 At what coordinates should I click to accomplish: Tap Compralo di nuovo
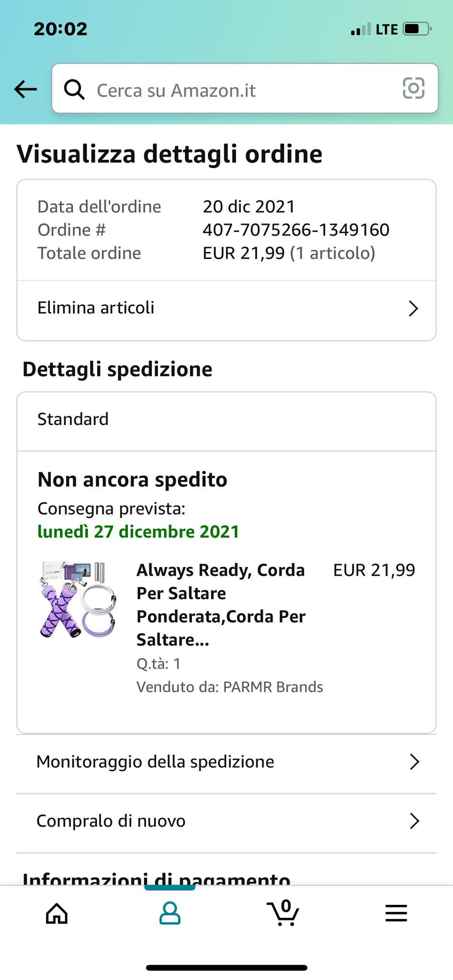click(x=111, y=821)
